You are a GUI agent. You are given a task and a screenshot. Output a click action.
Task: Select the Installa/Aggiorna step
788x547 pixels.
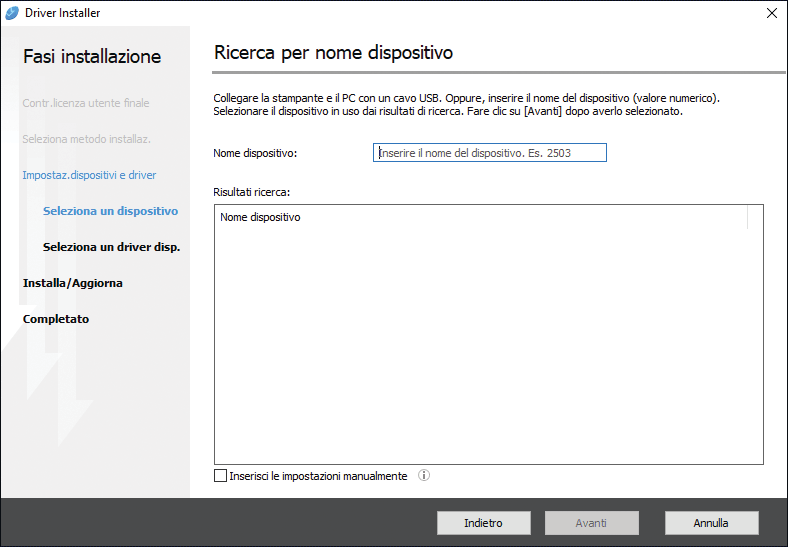coord(73,283)
